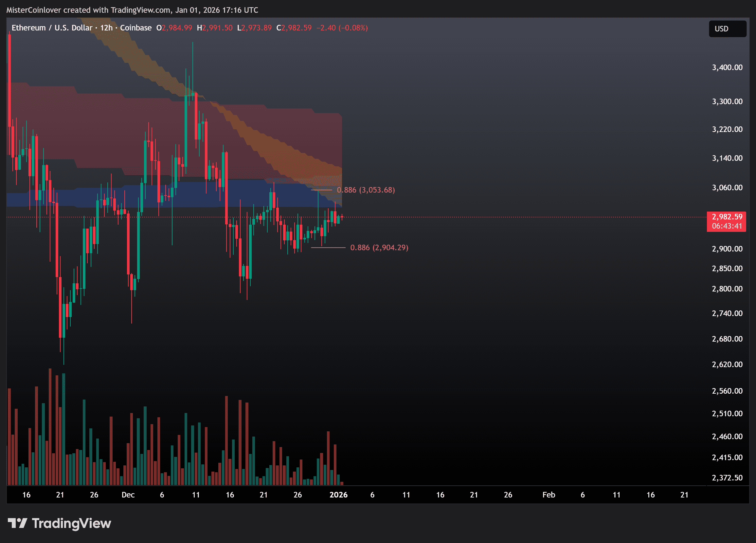Click the tallest volume bar near 21
The height and width of the screenshot is (543, 756).
(50, 427)
